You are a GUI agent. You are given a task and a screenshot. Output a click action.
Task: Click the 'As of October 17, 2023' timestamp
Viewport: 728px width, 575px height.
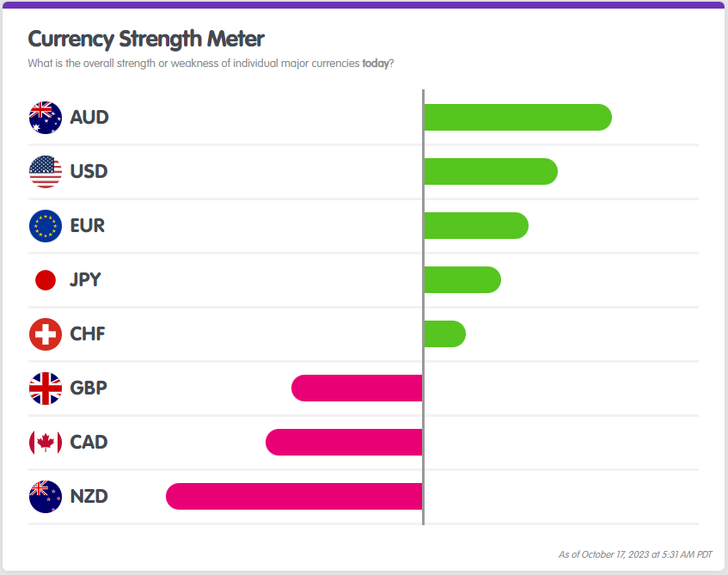pos(635,554)
